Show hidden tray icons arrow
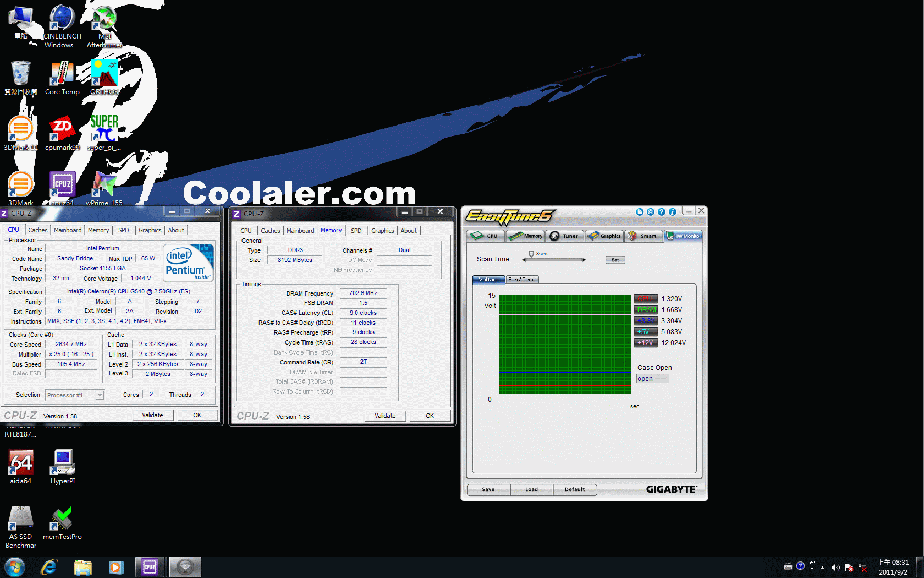 coord(822,568)
